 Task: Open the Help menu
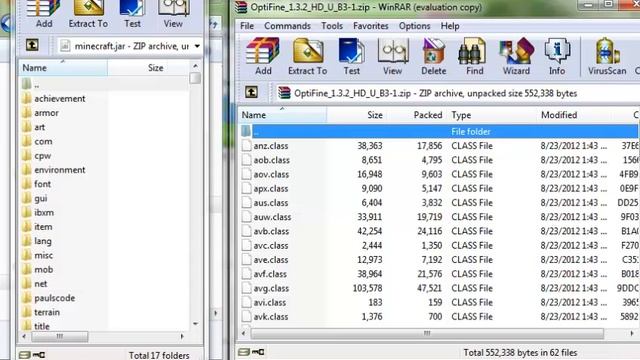click(x=450, y=26)
